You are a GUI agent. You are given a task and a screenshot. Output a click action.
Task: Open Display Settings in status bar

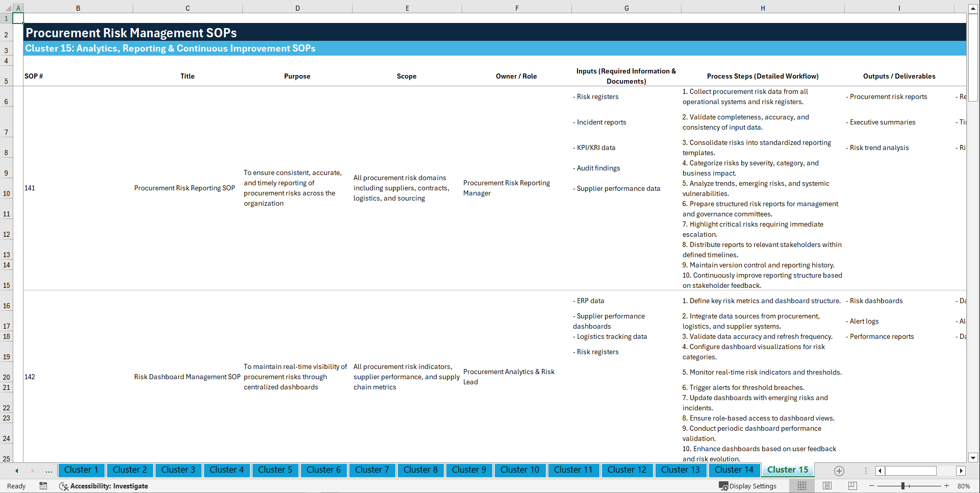747,486
